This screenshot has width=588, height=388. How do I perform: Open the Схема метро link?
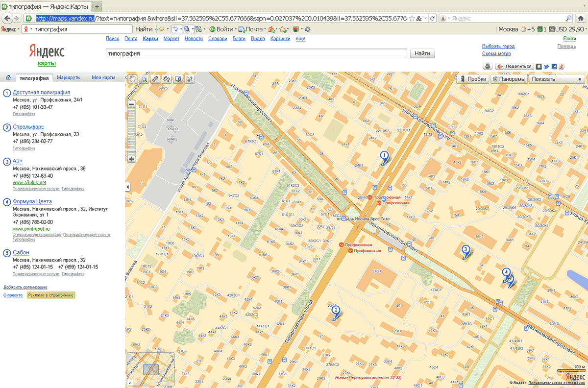point(496,54)
